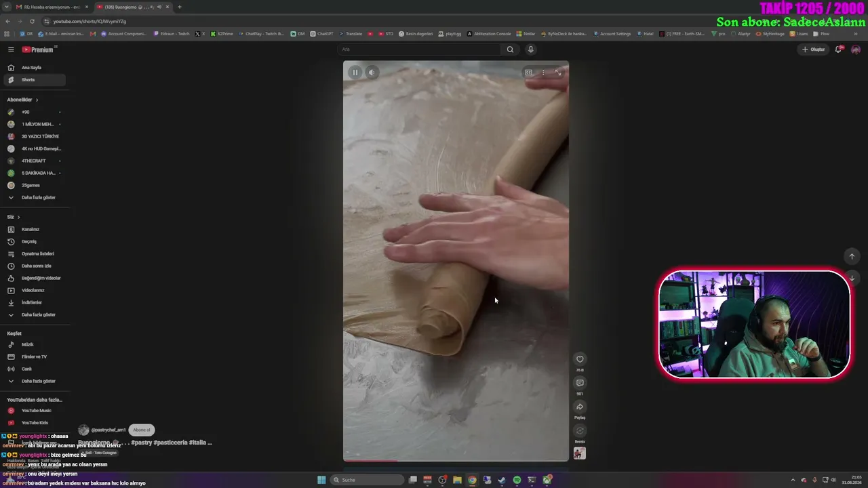The image size is (868, 488).
Task: Expand the Siz section
Action: tap(14, 217)
